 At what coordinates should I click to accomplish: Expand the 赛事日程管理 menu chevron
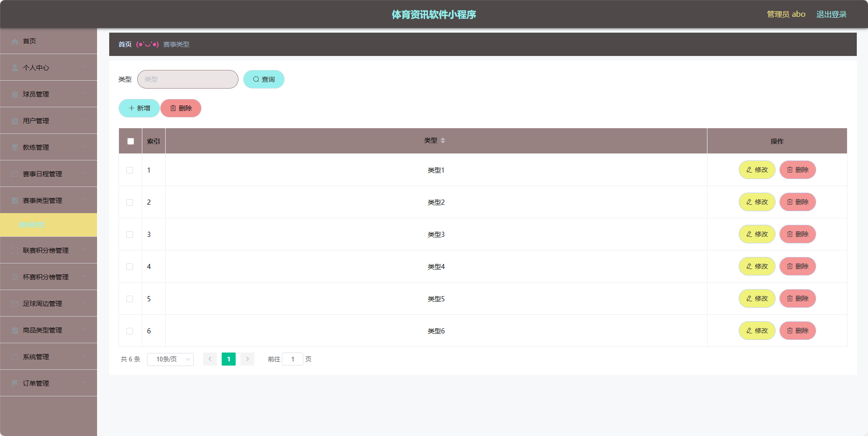tap(85, 173)
